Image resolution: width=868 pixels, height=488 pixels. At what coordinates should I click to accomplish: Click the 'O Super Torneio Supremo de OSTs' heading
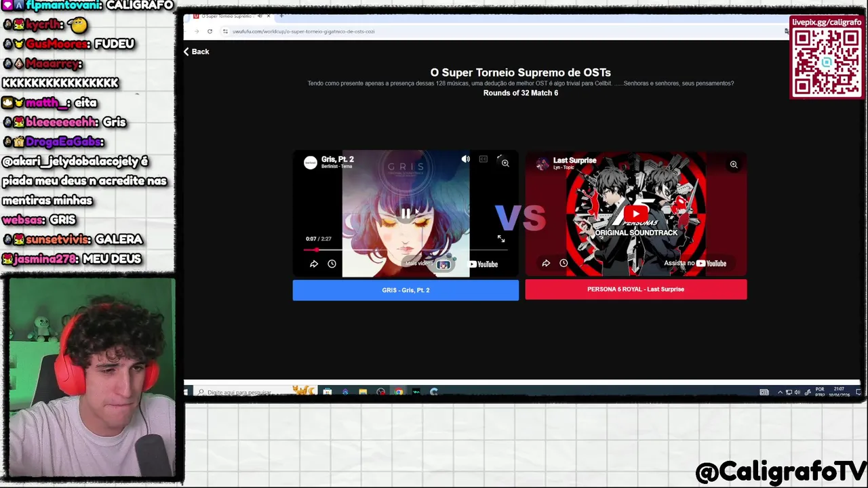[x=520, y=73]
